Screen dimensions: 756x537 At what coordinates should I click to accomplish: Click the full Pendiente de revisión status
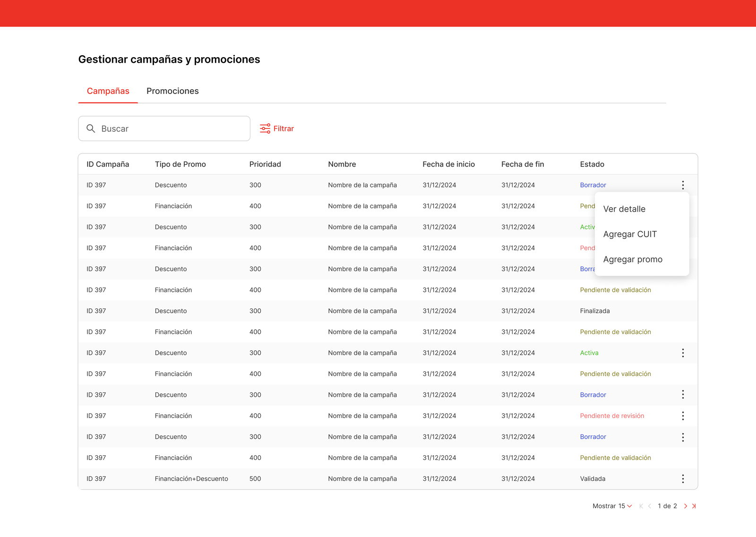tap(612, 416)
